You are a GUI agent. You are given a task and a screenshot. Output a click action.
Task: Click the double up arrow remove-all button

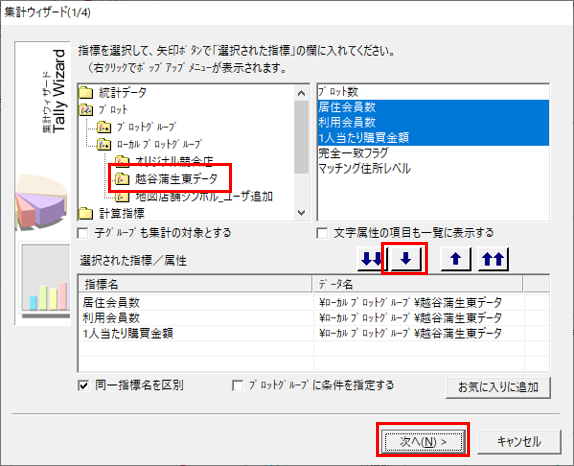click(493, 259)
